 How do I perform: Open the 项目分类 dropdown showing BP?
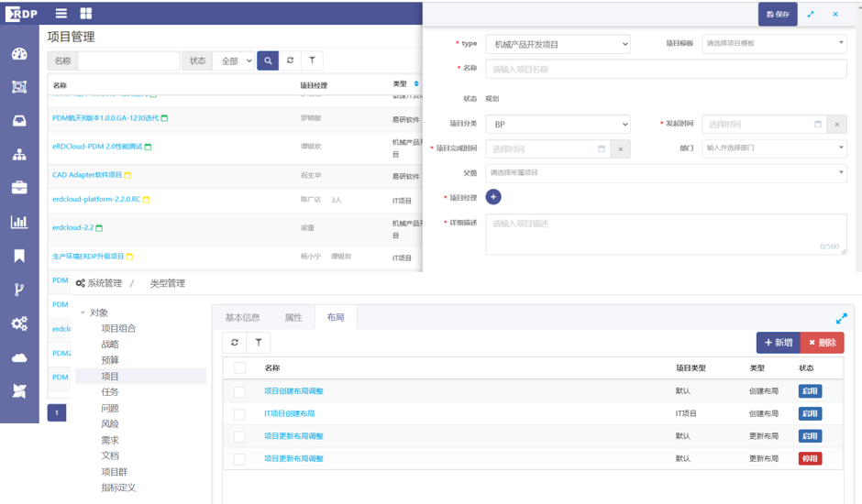(558, 125)
